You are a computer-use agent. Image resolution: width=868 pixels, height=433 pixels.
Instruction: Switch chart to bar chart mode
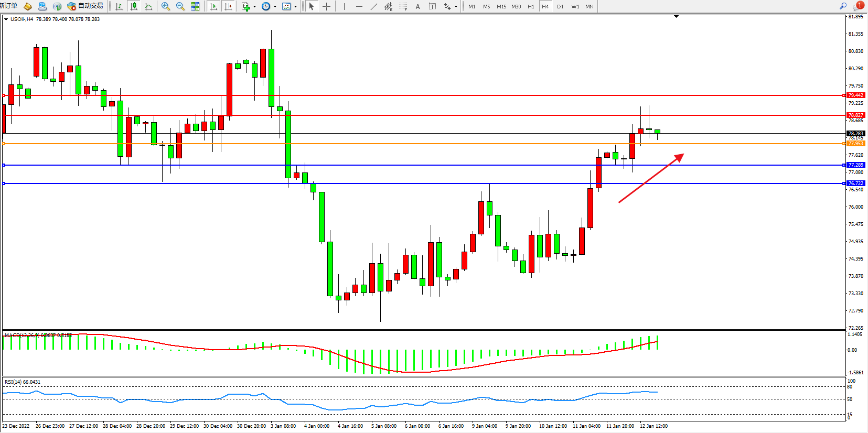click(119, 6)
